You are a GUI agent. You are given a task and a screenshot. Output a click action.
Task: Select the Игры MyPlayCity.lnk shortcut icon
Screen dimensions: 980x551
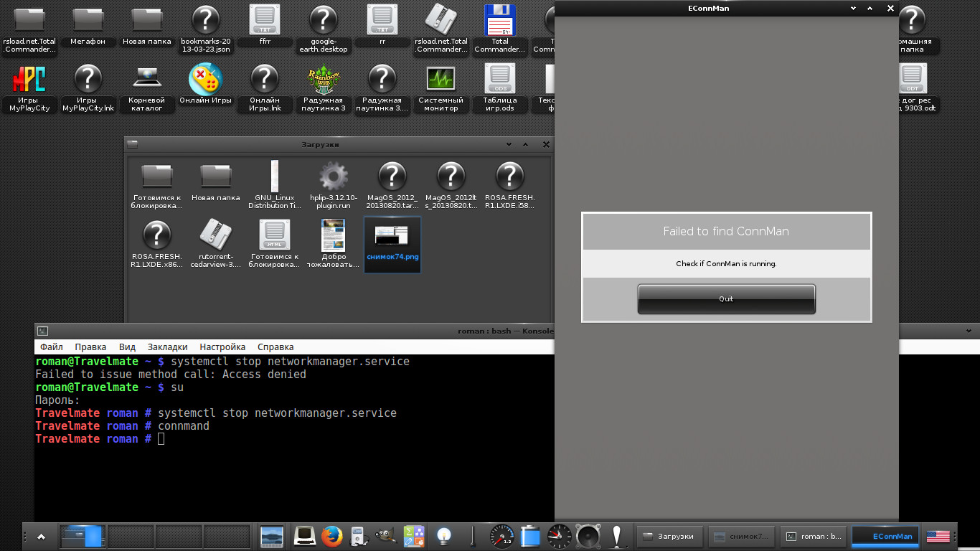88,88
